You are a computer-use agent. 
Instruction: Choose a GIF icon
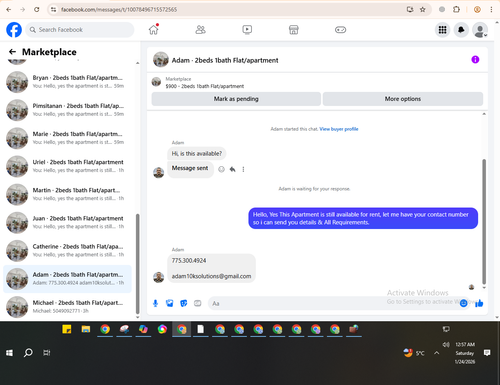click(x=198, y=303)
